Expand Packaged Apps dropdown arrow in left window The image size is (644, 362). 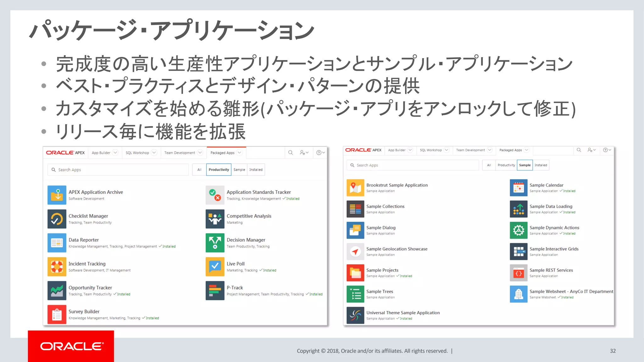pos(240,153)
